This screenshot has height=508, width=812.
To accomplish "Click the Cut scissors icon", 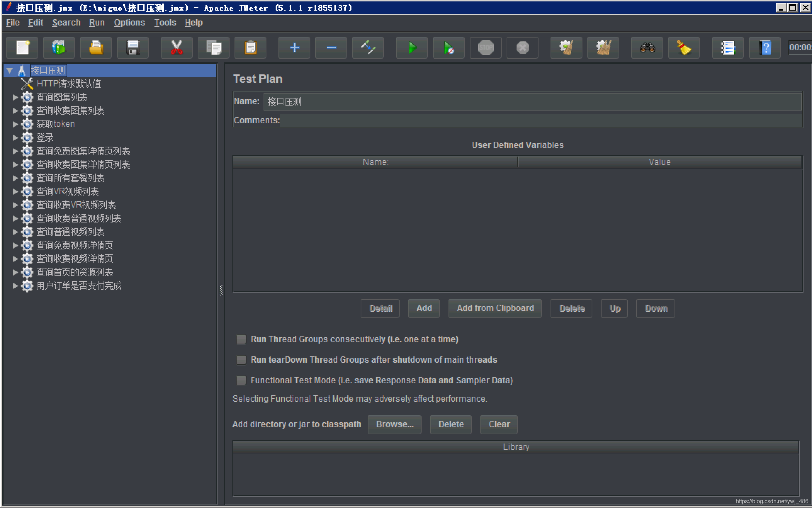I will [177, 47].
